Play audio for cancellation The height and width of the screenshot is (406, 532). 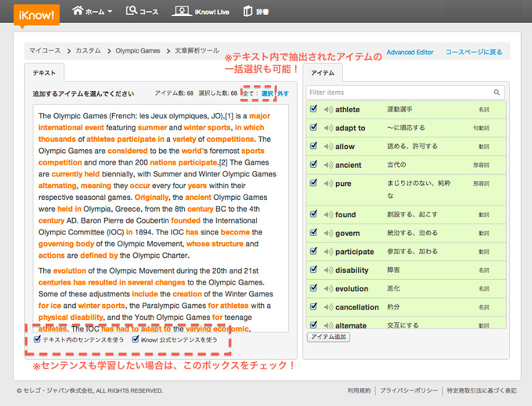point(328,307)
